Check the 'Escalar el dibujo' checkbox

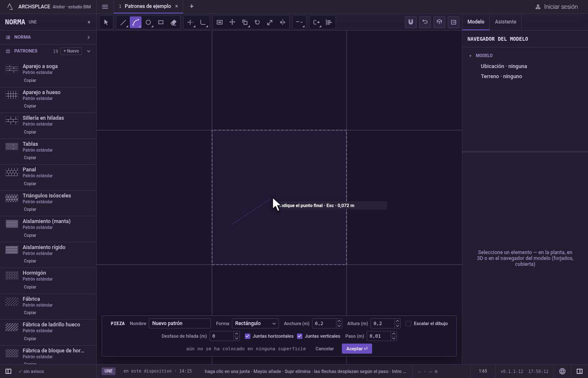pyautogui.click(x=408, y=323)
